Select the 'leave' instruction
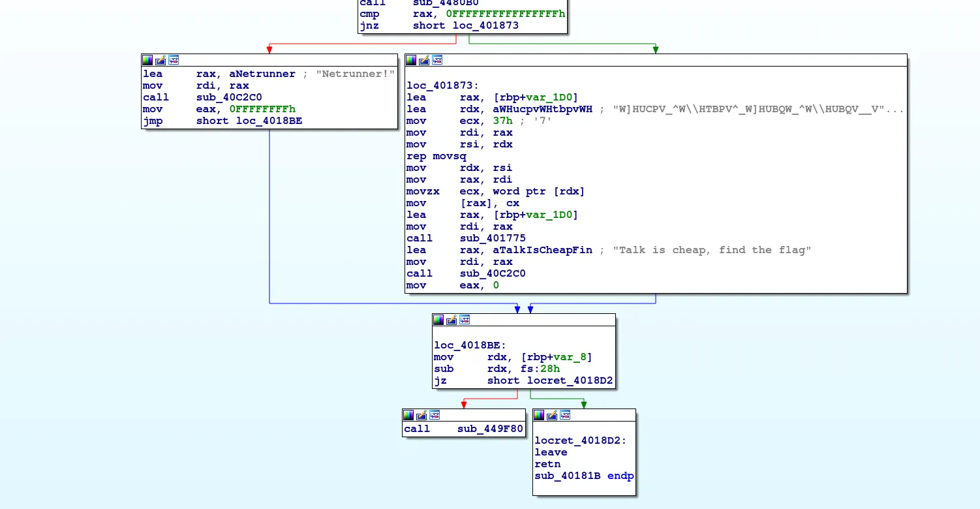The height and width of the screenshot is (509, 980). click(x=551, y=452)
